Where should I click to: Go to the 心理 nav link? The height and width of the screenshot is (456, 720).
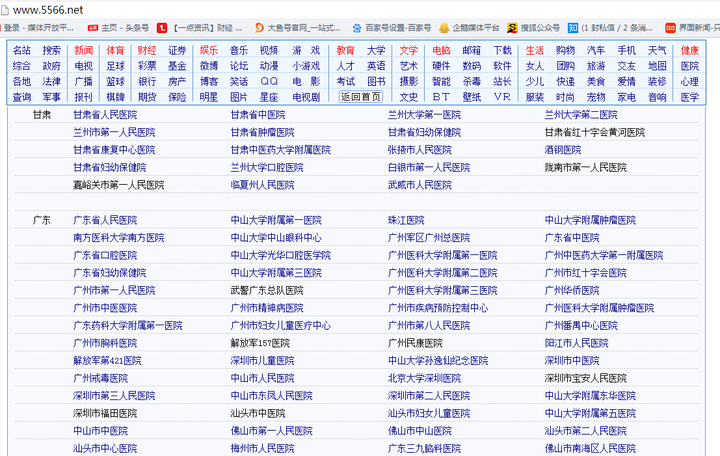[x=690, y=81]
